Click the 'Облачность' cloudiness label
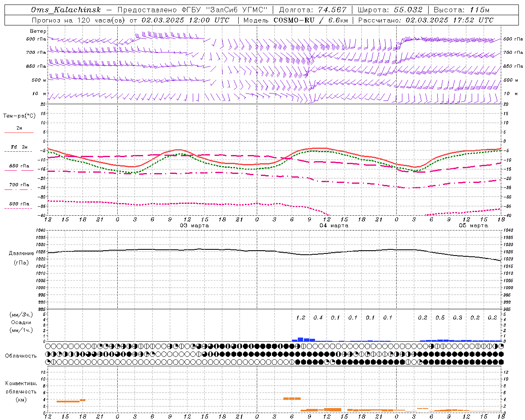The image size is (525, 420). point(21,356)
